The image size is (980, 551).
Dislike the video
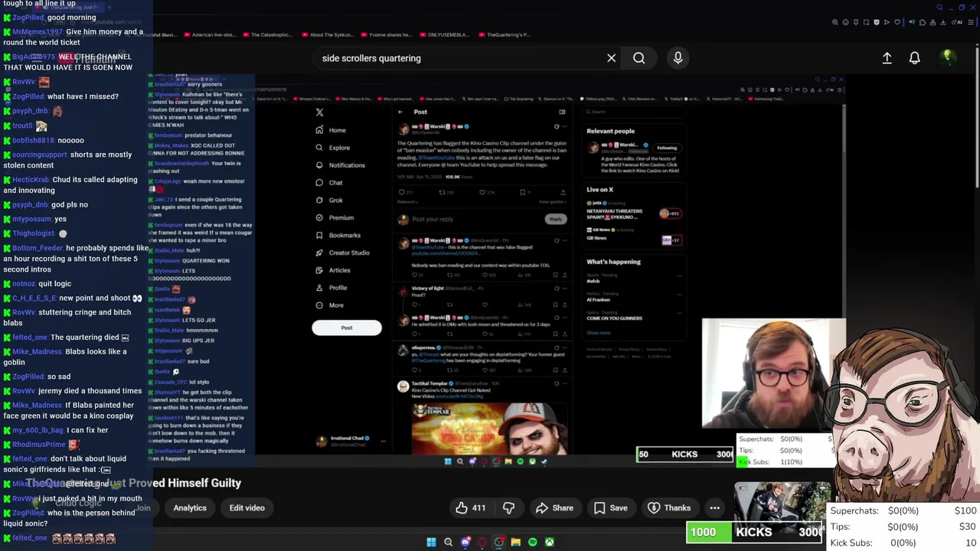508,507
